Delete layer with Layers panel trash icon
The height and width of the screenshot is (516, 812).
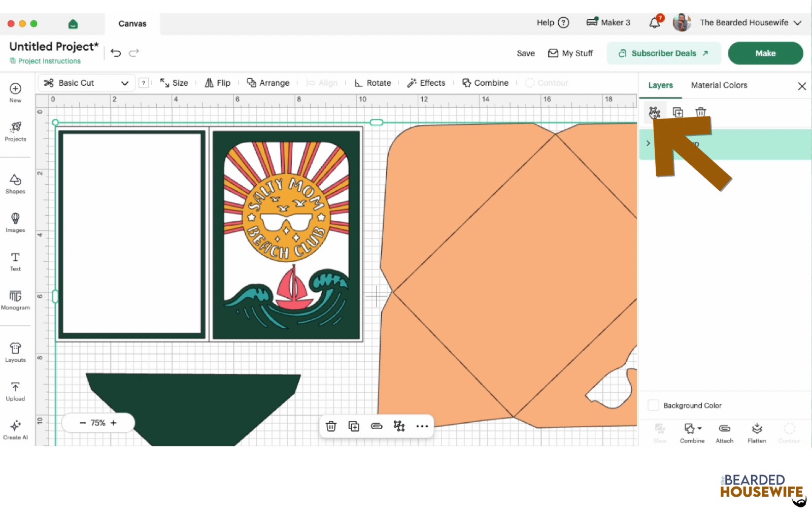pyautogui.click(x=701, y=112)
